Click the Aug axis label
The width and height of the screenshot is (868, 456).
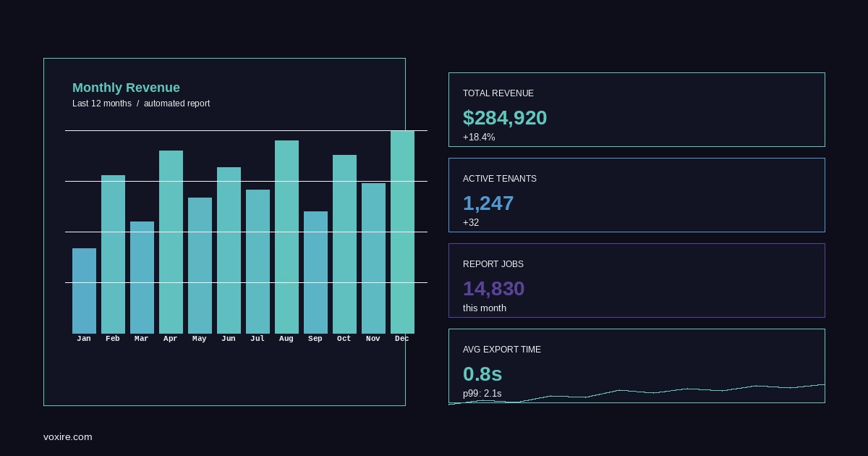click(x=286, y=339)
